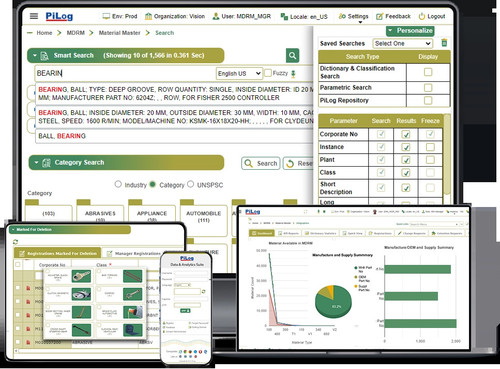Screen dimensions: 500x369
Task: Click the microphone voice search icon
Action: [293, 74]
